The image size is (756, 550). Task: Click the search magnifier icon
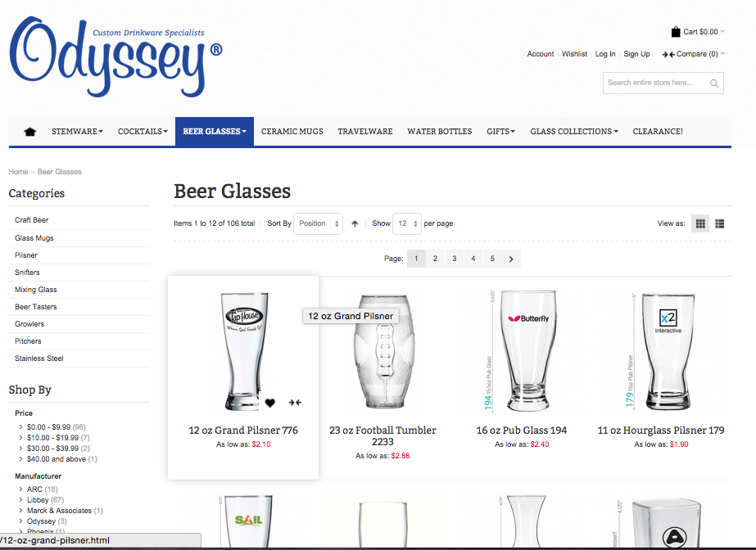pyautogui.click(x=714, y=83)
